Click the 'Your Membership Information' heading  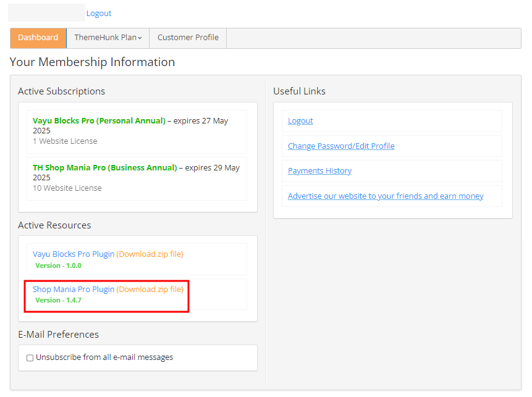click(x=92, y=62)
